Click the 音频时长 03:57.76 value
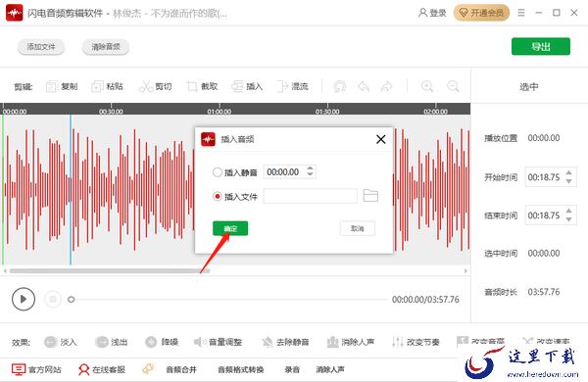This screenshot has width=588, height=382. point(544,292)
